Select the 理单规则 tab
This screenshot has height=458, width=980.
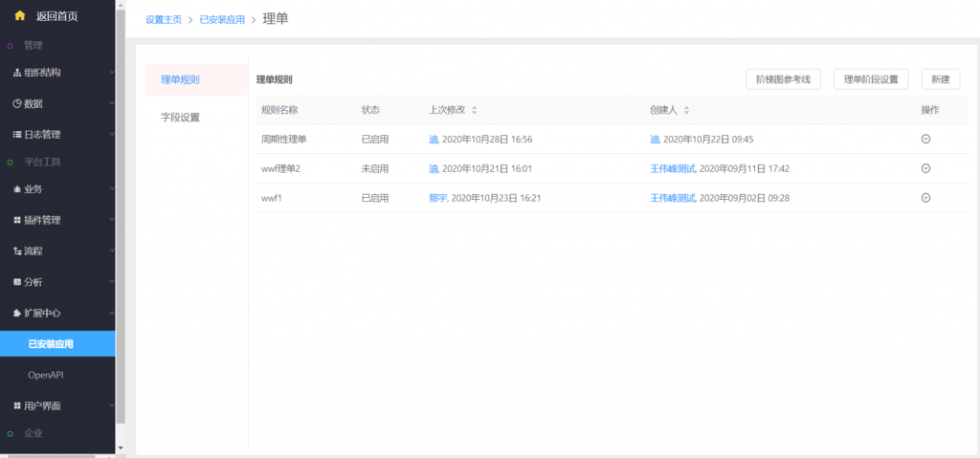click(x=180, y=79)
